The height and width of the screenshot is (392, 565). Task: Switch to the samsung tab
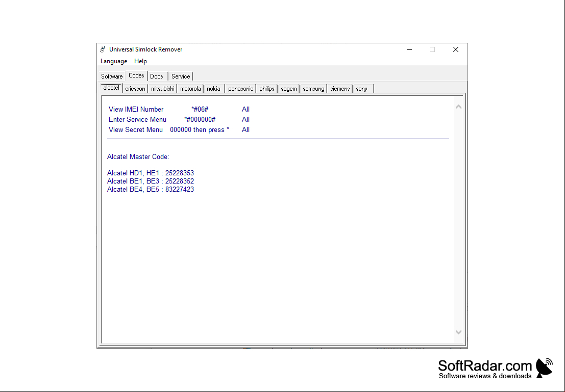click(x=313, y=89)
